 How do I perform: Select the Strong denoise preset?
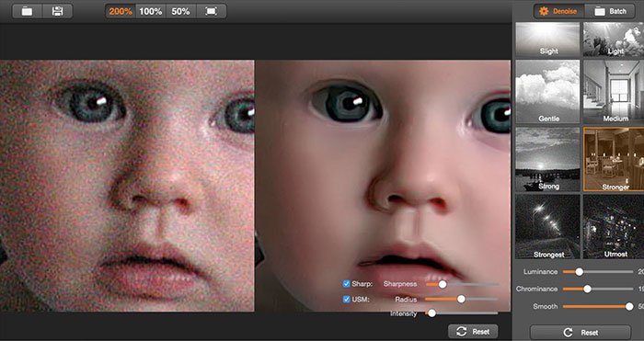coord(547,159)
